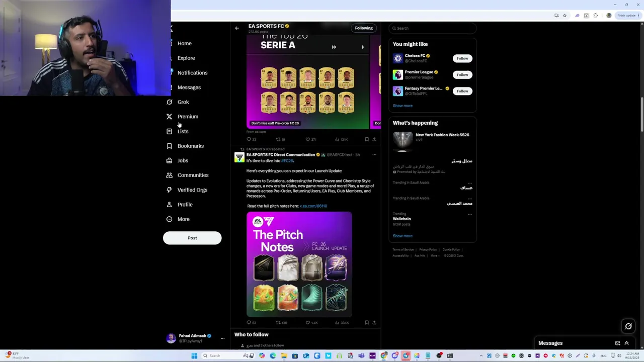Show more under You might like

pyautogui.click(x=403, y=106)
